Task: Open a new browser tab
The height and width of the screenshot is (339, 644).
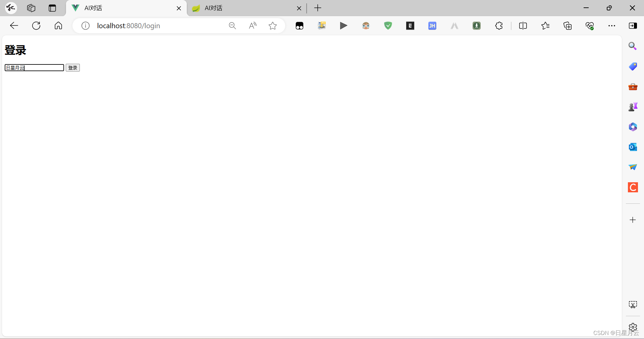Action: click(318, 8)
